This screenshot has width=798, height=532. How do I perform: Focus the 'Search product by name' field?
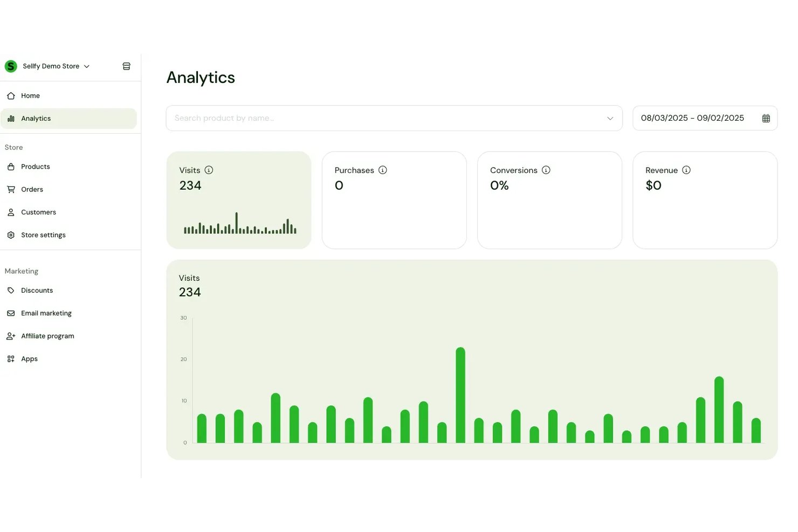(394, 118)
